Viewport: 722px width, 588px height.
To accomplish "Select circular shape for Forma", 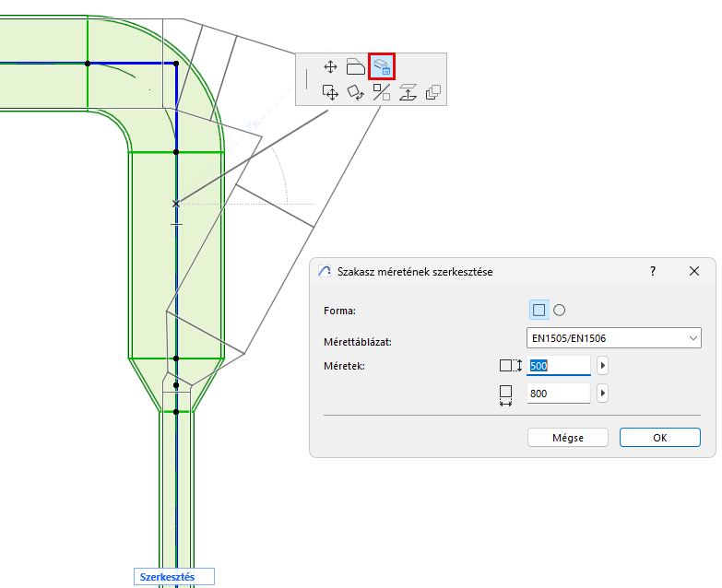I will pyautogui.click(x=559, y=310).
